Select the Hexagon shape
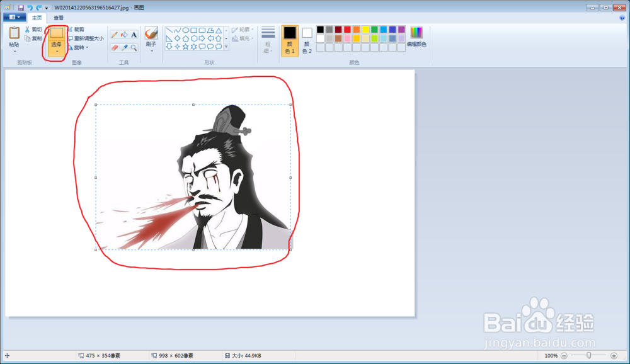 (193, 38)
